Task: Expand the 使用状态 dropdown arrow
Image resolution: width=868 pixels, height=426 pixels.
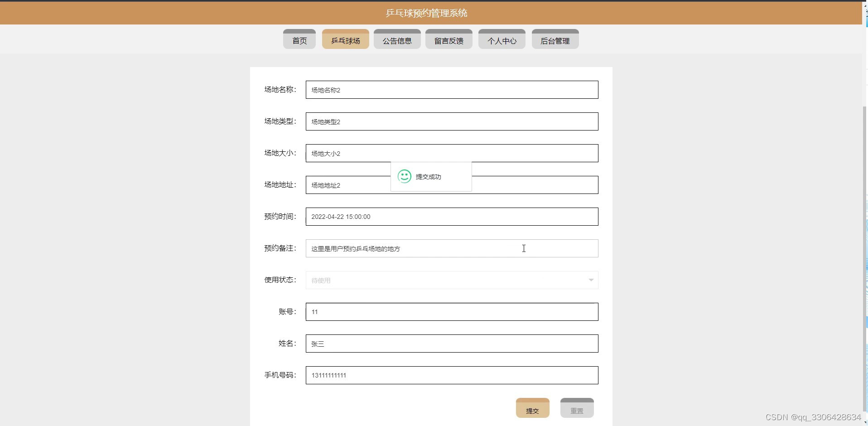Action: tap(591, 280)
